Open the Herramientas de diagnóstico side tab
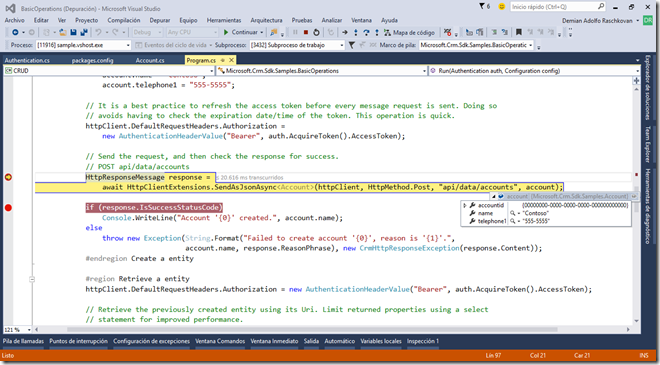660x365 pixels. tap(648, 206)
